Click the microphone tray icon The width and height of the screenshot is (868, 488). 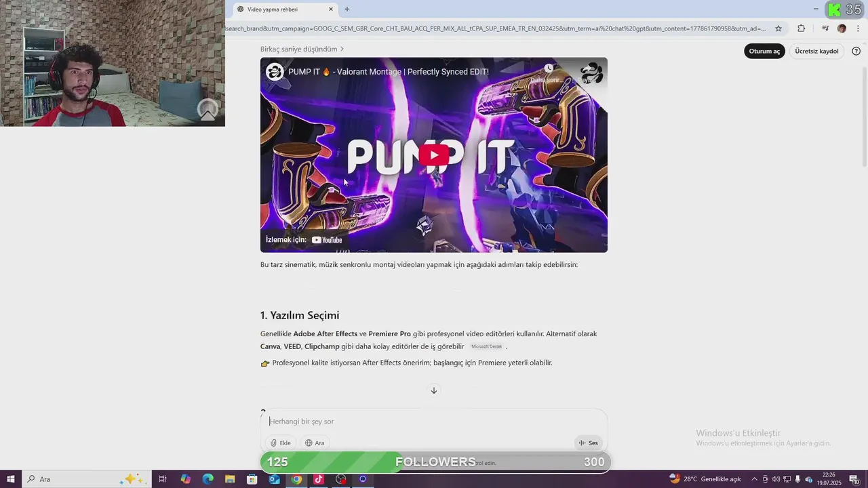coord(797,479)
